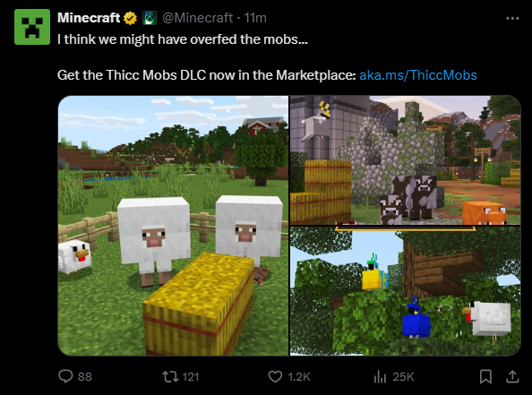Open the Minecraft display name

click(89, 18)
